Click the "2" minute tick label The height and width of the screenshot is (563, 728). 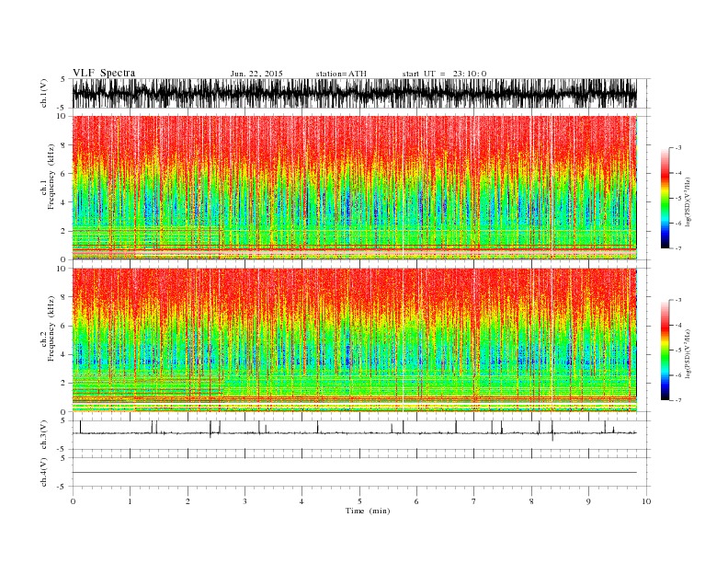tap(188, 501)
